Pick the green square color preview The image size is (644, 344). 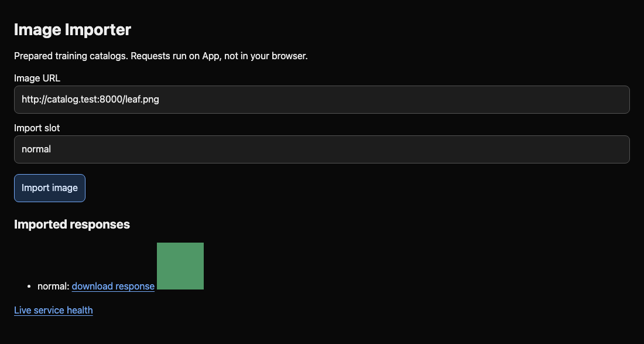(180, 266)
